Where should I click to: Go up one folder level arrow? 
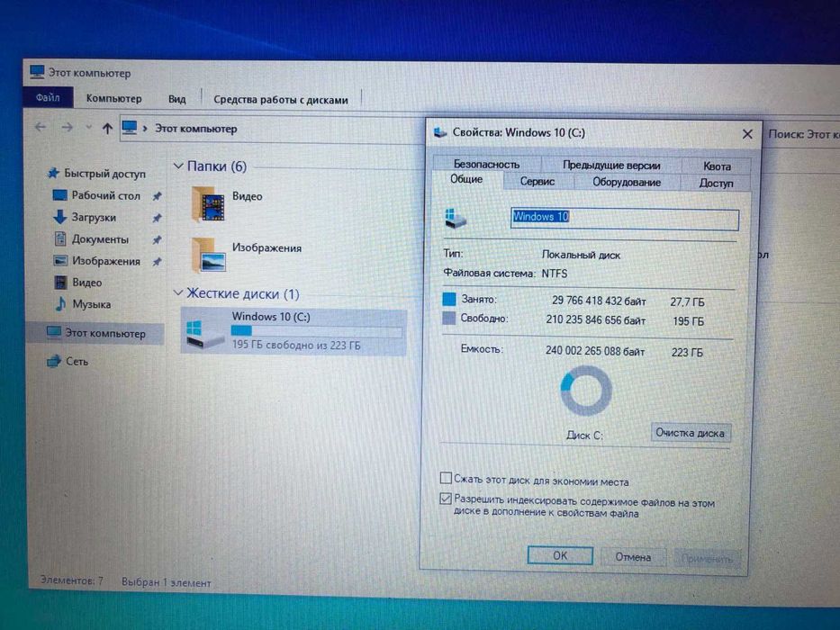[x=107, y=129]
